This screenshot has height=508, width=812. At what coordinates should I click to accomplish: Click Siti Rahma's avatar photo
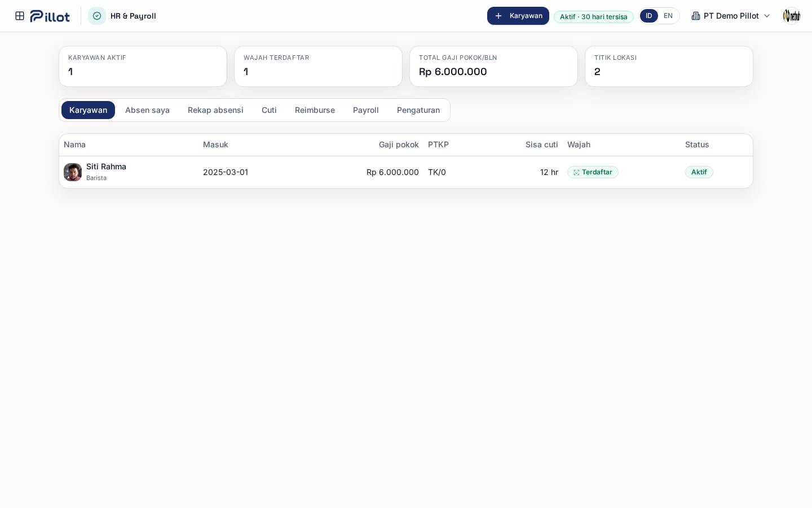(73, 172)
